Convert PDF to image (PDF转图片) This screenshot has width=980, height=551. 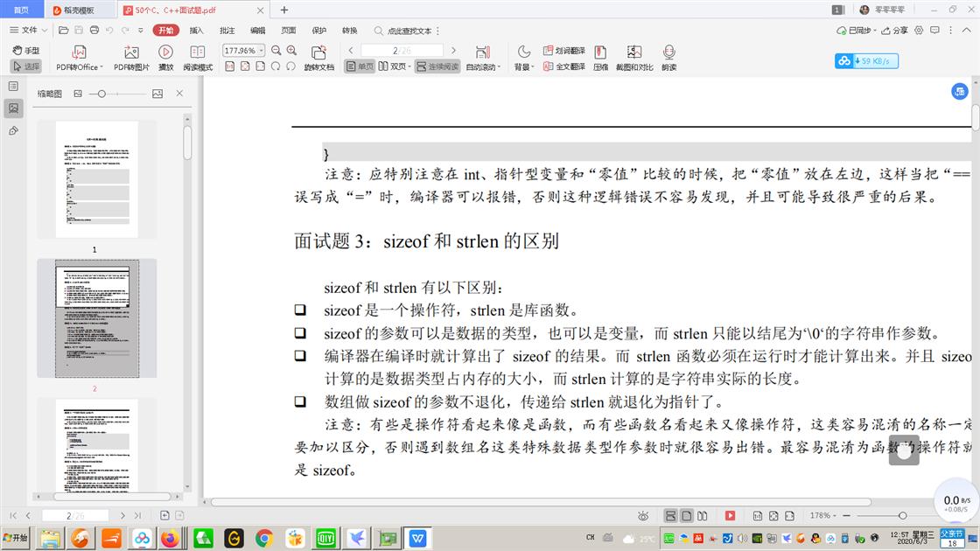click(131, 58)
